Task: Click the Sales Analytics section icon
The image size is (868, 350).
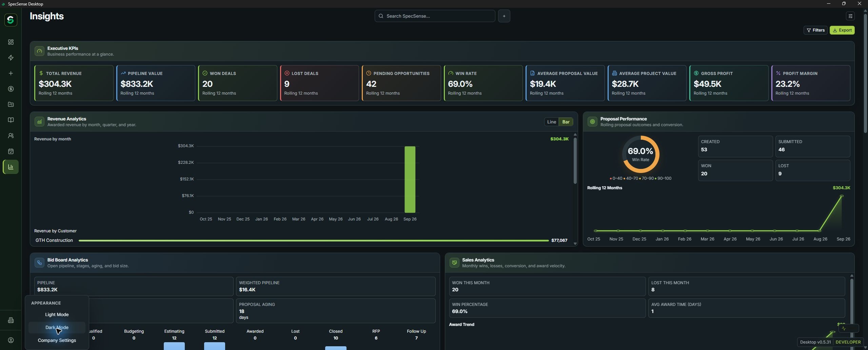Action: [454, 262]
